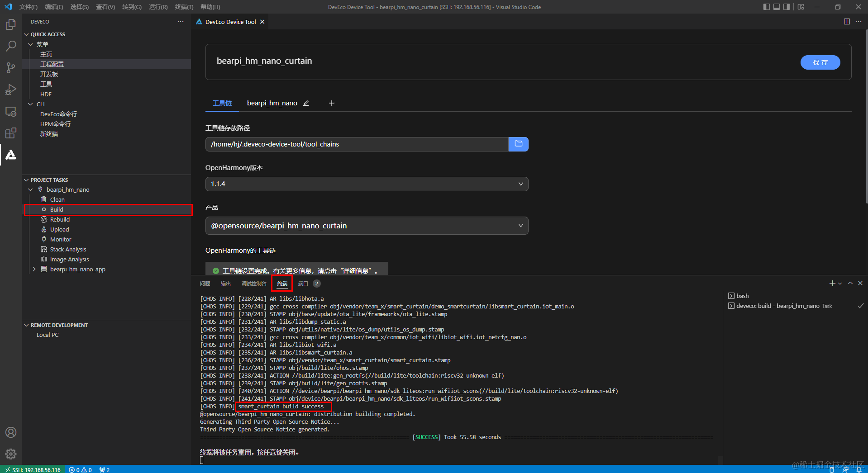This screenshot has width=868, height=473.
Task: Open the Search view in activity bar
Action: coord(11,46)
